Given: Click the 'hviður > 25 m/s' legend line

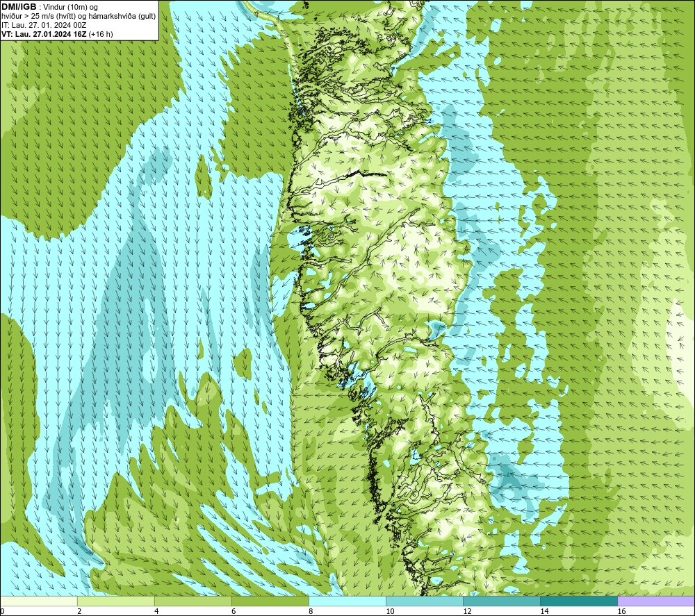Looking at the screenshot, I should [x=79, y=16].
